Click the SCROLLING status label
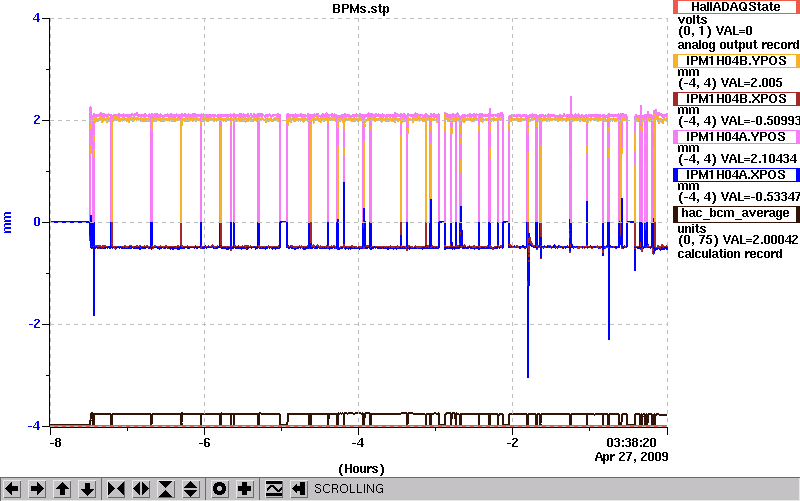Screen dimensions: 800x501 tap(348, 489)
